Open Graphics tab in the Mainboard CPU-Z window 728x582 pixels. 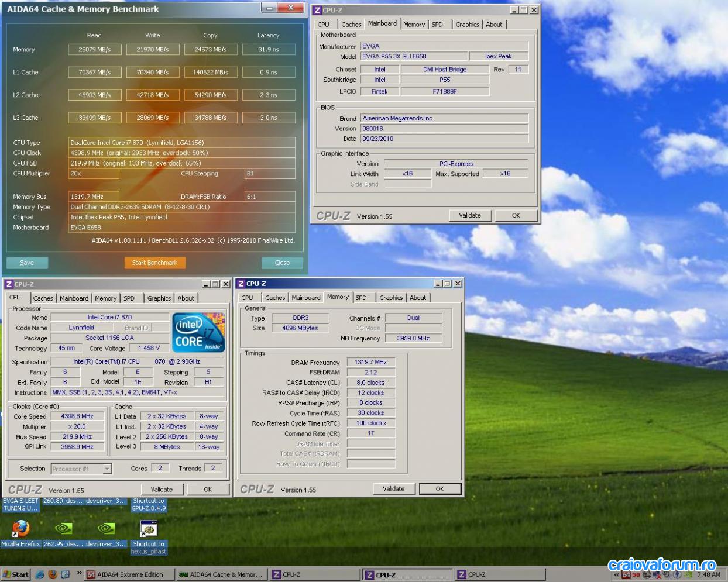pyautogui.click(x=467, y=25)
